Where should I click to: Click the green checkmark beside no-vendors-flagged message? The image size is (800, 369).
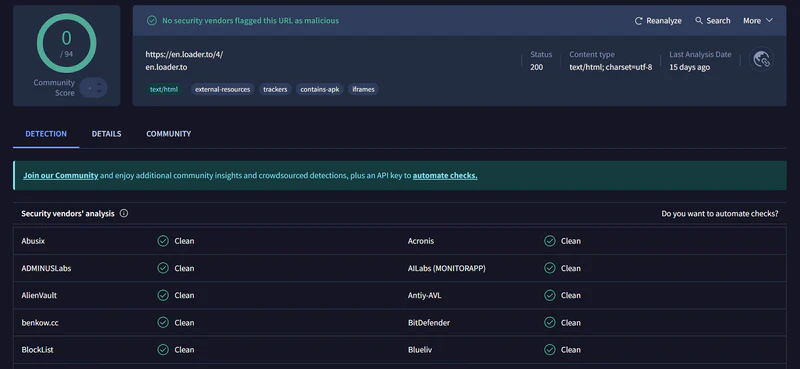[152, 20]
